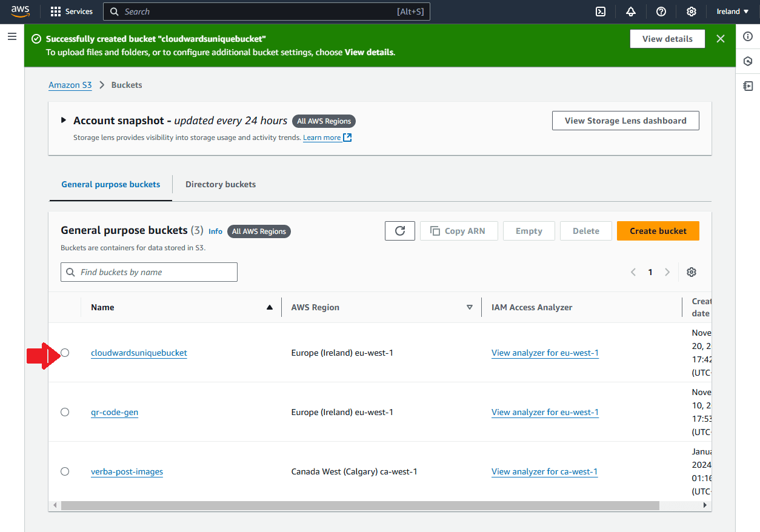
Task: Click the top Search bar
Action: [x=267, y=12]
